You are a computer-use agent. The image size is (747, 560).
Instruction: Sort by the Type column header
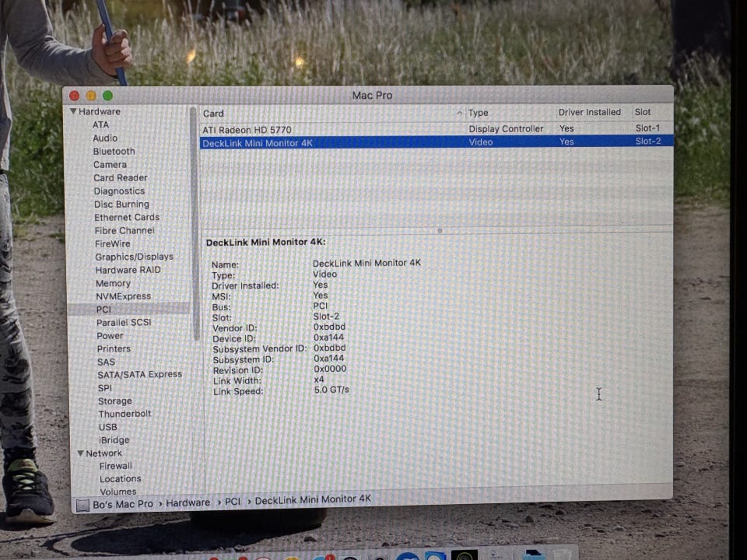tap(479, 113)
